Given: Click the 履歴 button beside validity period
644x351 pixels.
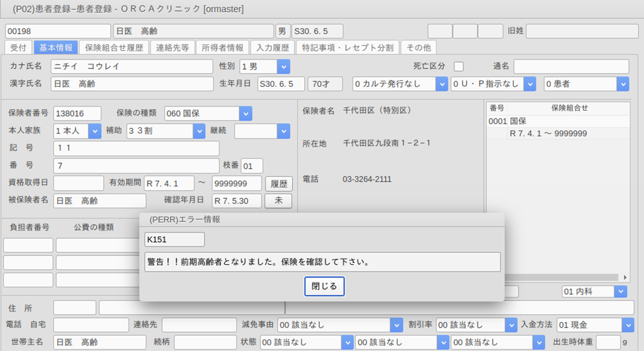Looking at the screenshot, I should pos(278,184).
